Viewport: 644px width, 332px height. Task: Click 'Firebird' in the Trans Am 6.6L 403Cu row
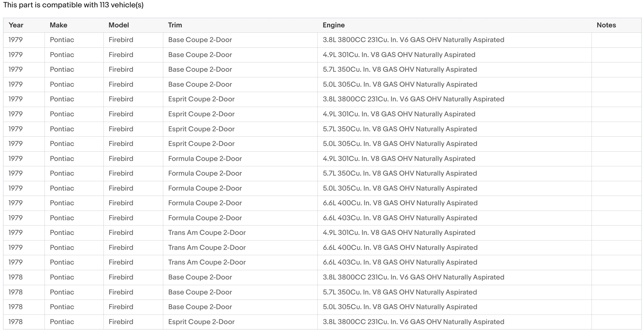(x=121, y=262)
